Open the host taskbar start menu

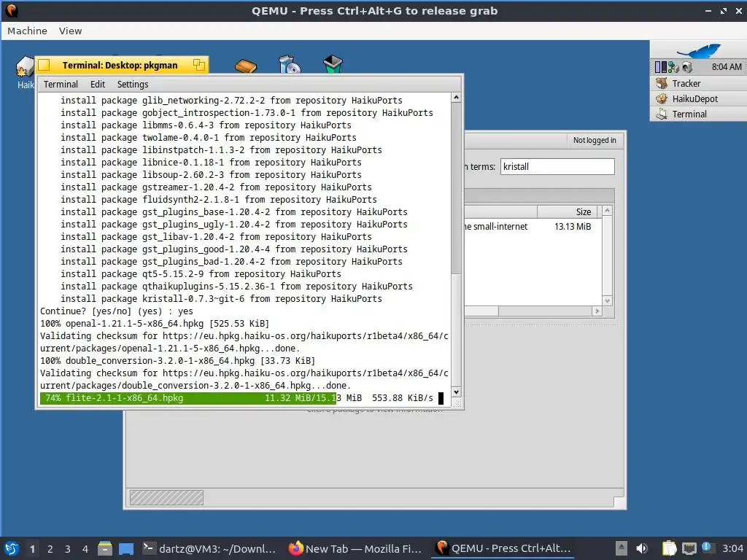pos(12,548)
